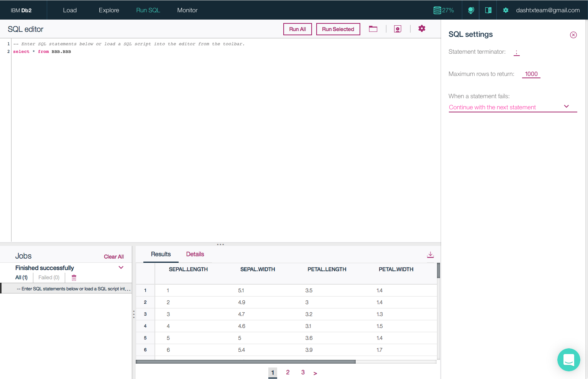This screenshot has width=588, height=379.
Task: Click the Maximum rows to return field
Action: tap(531, 74)
